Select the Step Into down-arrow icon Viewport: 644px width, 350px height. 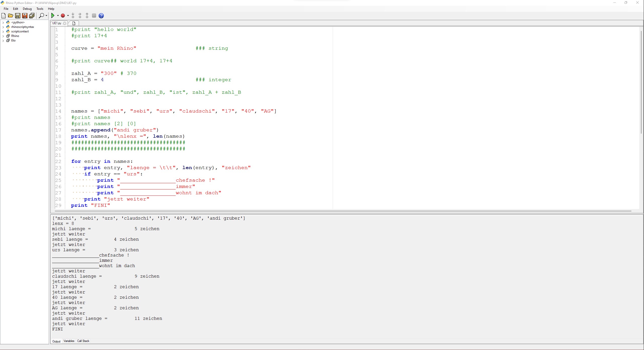click(73, 16)
